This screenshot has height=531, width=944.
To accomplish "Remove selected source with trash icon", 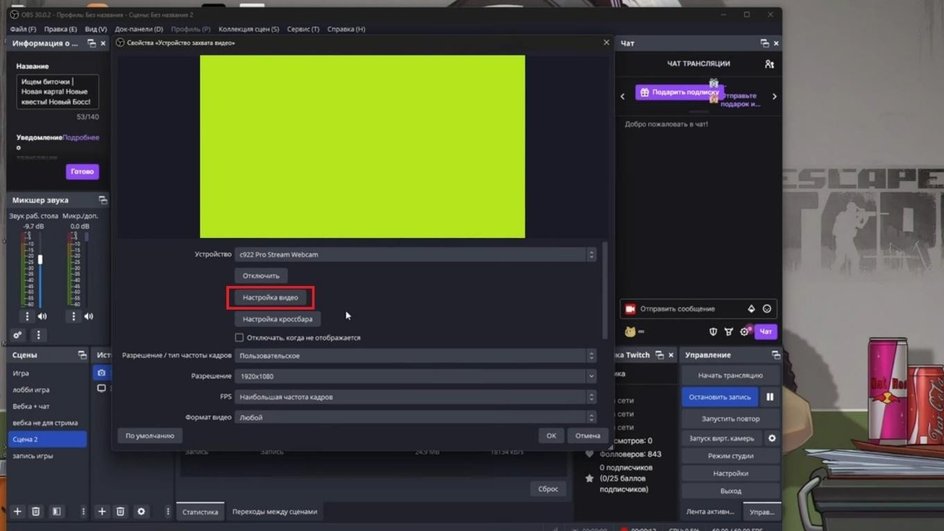I will point(120,511).
